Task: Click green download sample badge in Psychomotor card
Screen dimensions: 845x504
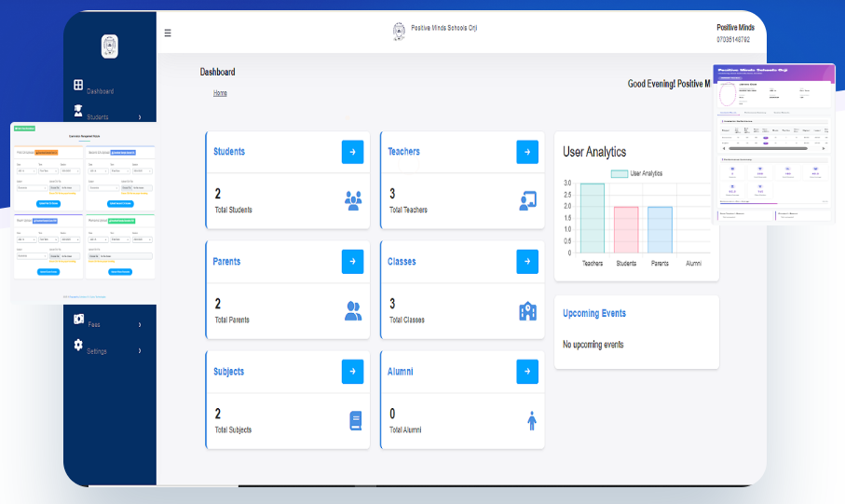Action: point(121,221)
